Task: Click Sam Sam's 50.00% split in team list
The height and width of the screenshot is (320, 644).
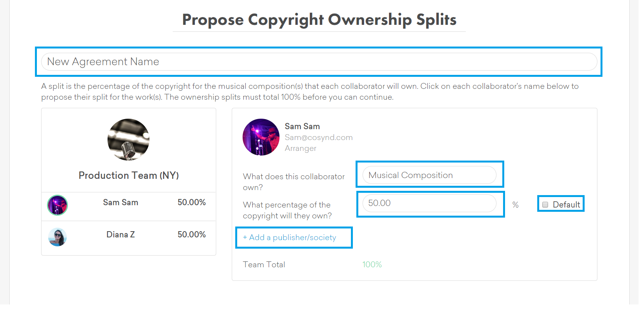Action: (191, 202)
